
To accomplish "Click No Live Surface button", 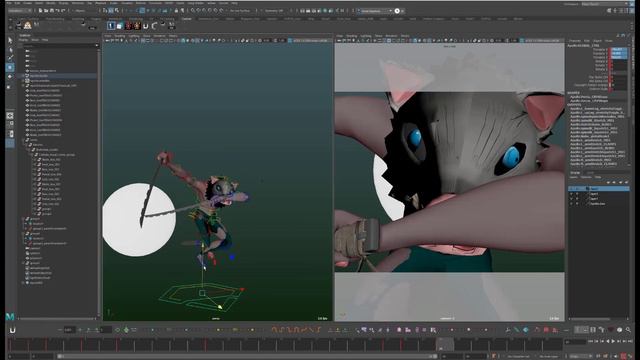I will tap(240, 11).
